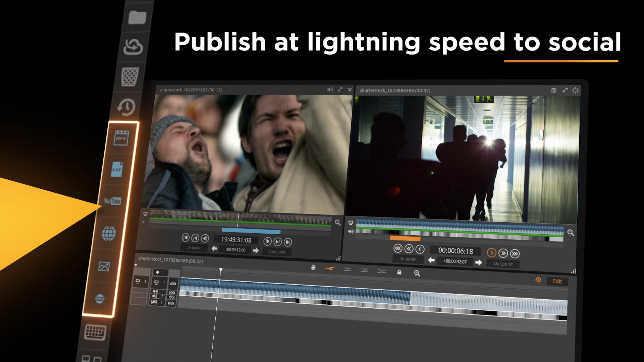Open the WWW publishing destination

tap(101, 298)
